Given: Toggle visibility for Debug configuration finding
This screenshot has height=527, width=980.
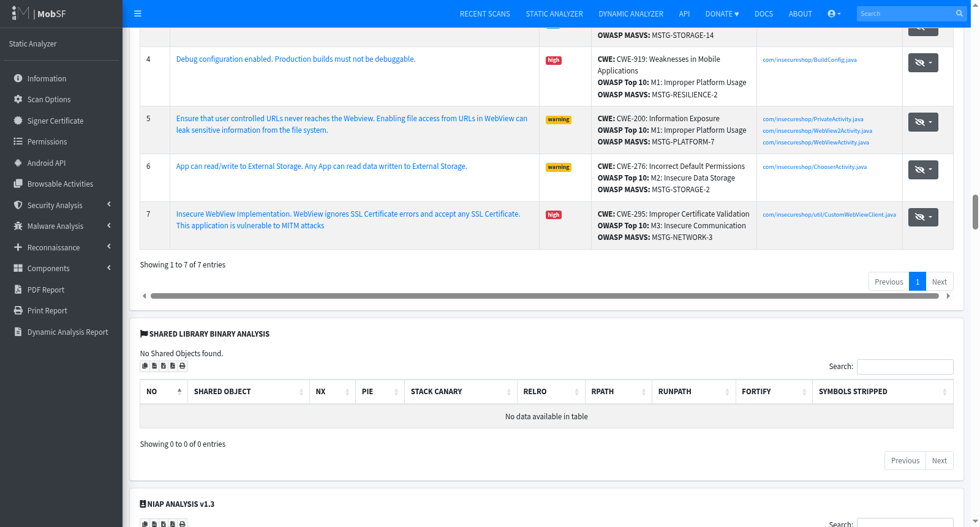Looking at the screenshot, I should (x=923, y=62).
